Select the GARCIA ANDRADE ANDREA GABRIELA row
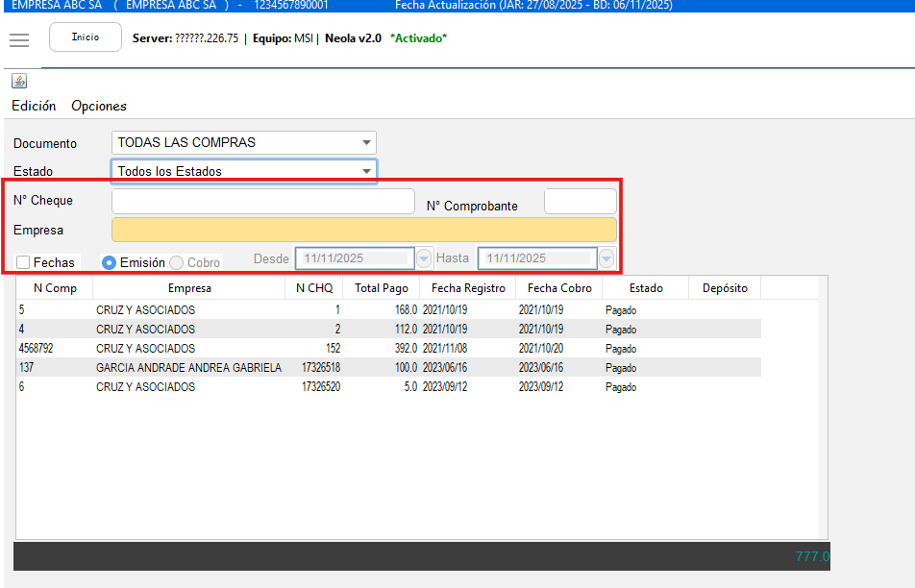This screenshot has height=588, width=915. click(x=188, y=368)
